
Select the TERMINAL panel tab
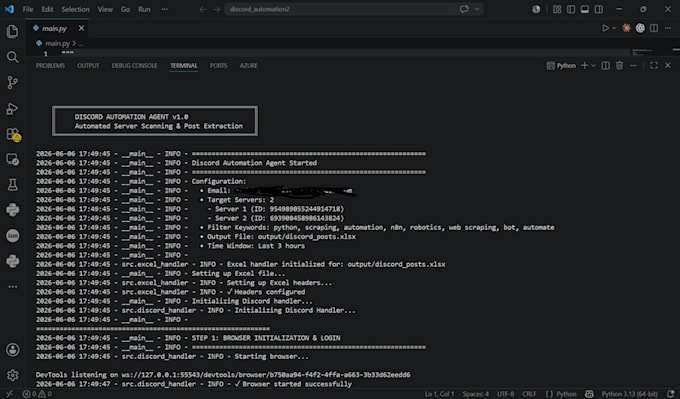click(x=183, y=65)
